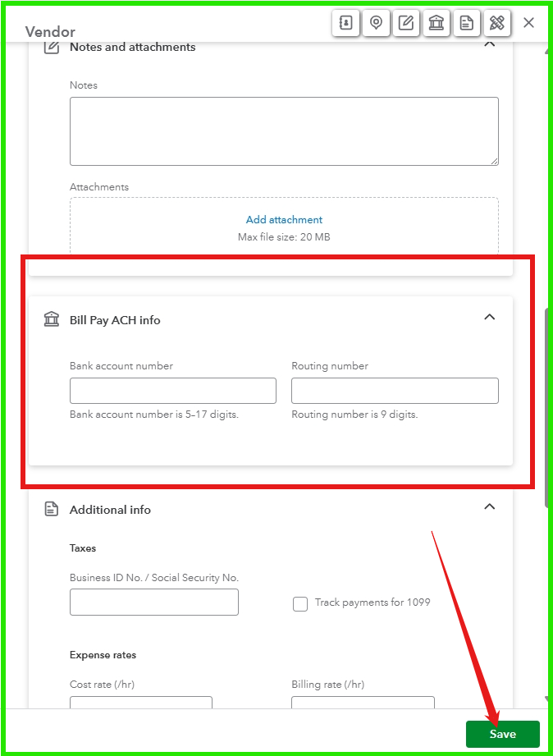
Task: Click into the Notes text area
Action: pyautogui.click(x=284, y=131)
